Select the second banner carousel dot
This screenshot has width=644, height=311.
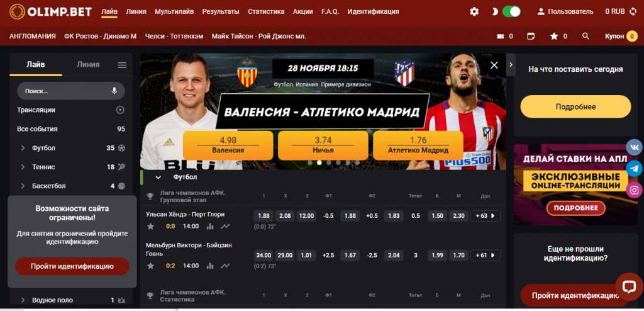319,162
